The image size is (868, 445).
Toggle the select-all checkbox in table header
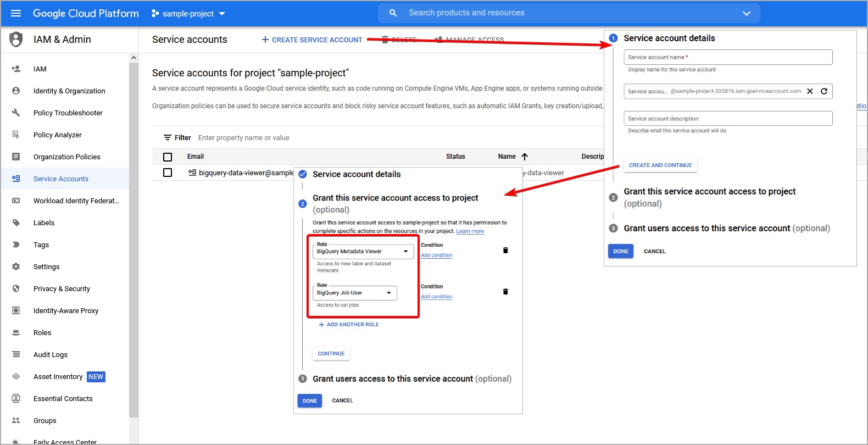coord(168,157)
